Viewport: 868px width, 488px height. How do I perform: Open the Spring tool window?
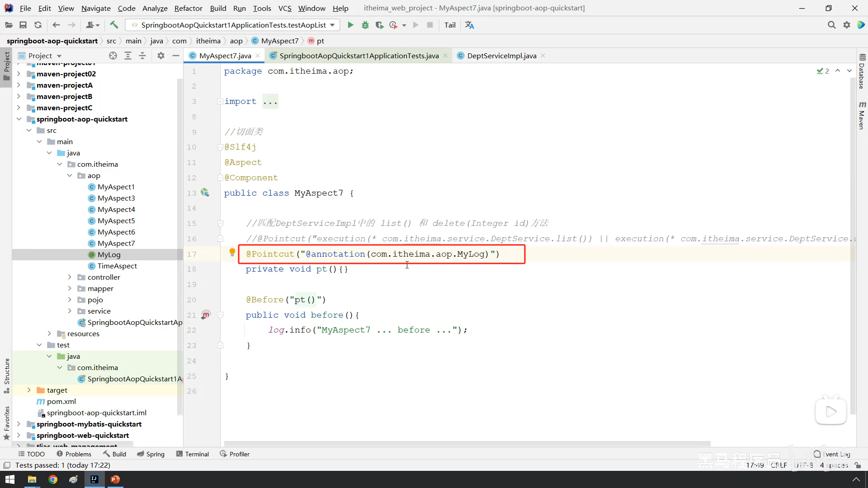[x=151, y=454]
